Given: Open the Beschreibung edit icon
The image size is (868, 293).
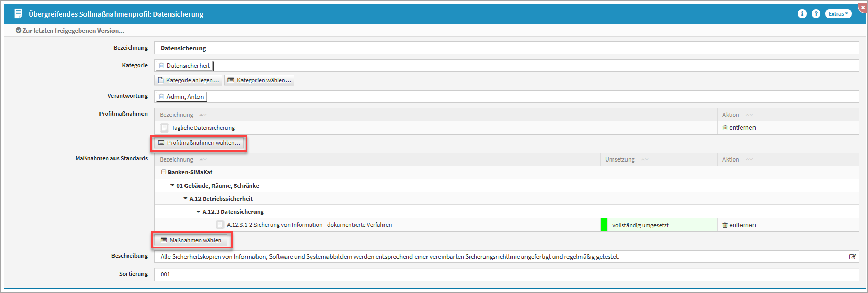Looking at the screenshot, I should (852, 257).
